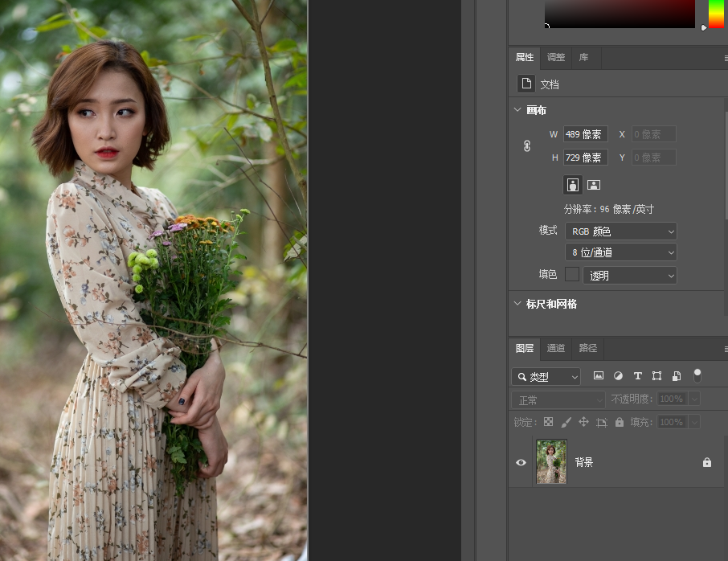Click the document icon beside 文档
The height and width of the screenshot is (561, 728).
coord(526,84)
